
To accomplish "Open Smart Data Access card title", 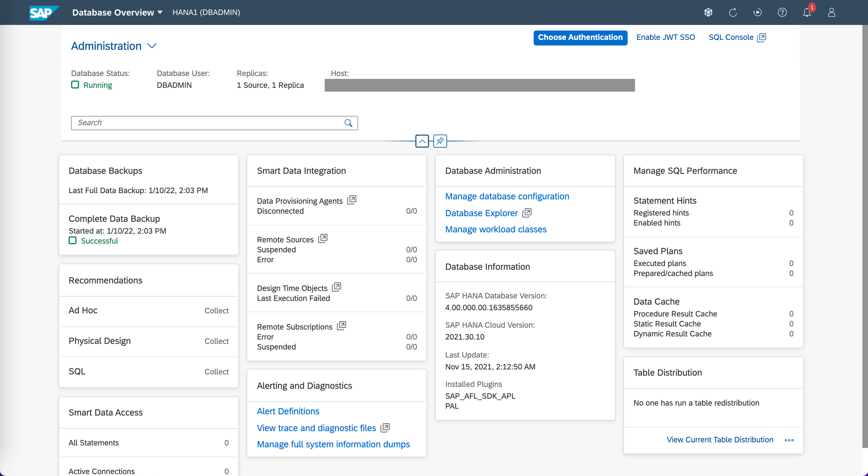I will [x=106, y=413].
